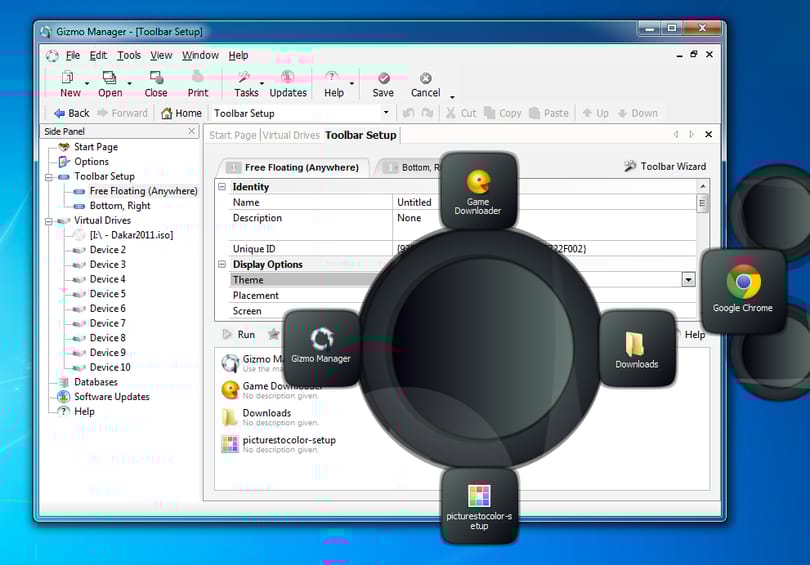Open the Theme dropdown arrow
Viewport: 810px width, 565px height.
point(688,280)
